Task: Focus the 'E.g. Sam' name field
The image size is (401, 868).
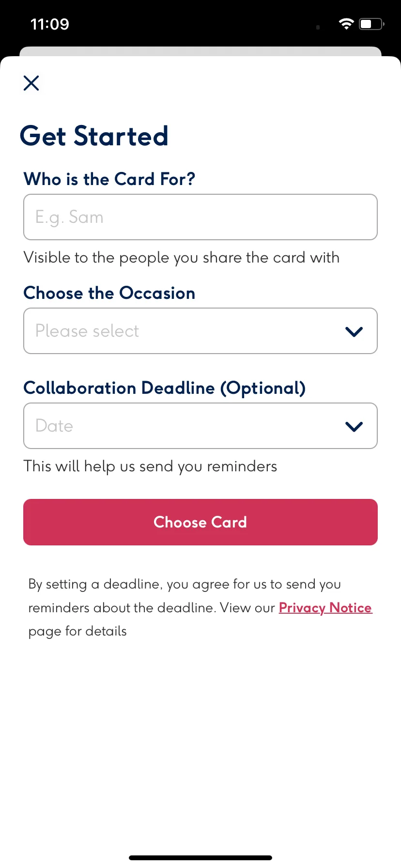Action: [200, 217]
